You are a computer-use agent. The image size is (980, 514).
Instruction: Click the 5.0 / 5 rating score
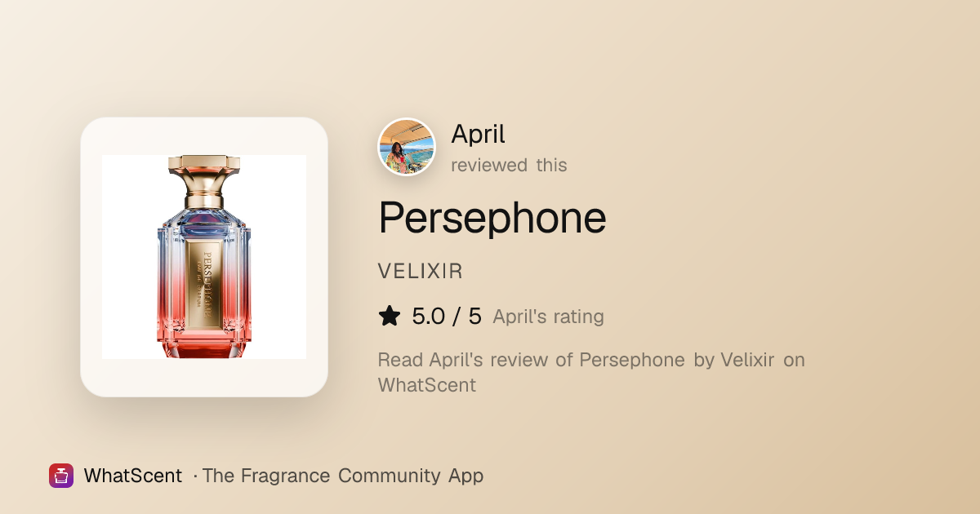[447, 317]
